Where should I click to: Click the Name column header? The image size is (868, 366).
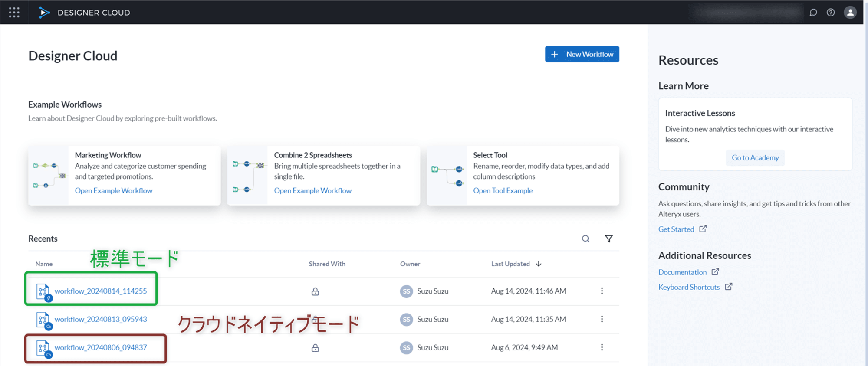coord(44,264)
